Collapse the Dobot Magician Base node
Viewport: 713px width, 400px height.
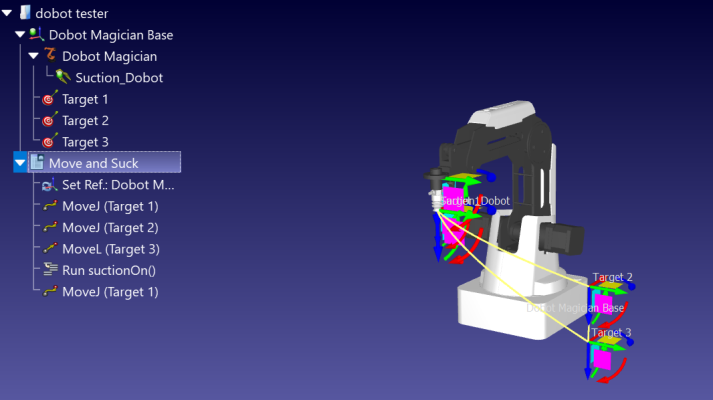(20, 35)
